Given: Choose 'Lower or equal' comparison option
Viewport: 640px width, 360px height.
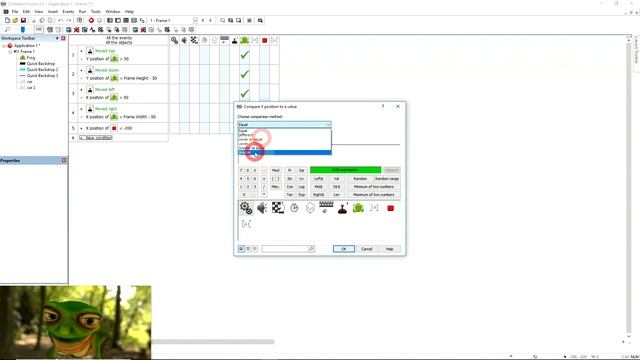Looking at the screenshot, I should pos(284,139).
